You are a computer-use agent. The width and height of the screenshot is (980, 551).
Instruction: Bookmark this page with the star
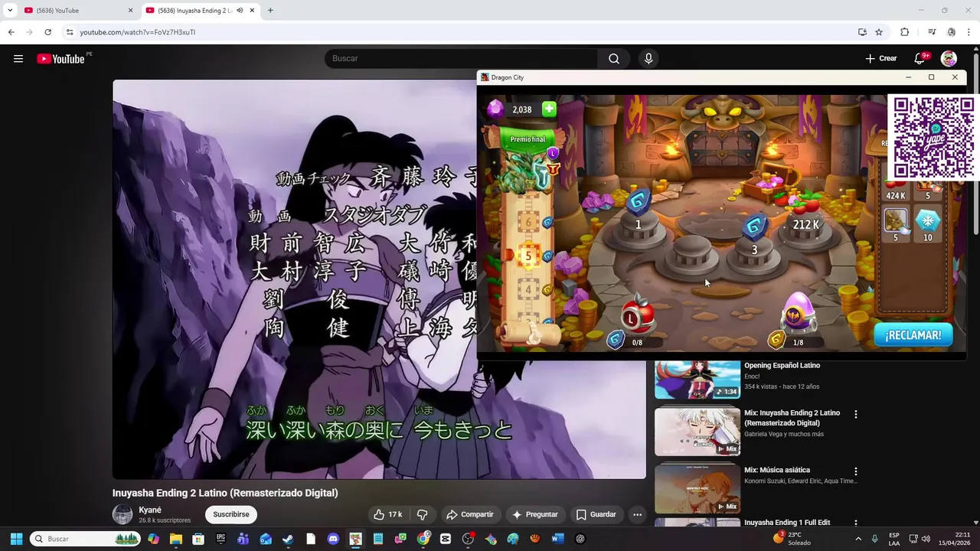pos(879,32)
